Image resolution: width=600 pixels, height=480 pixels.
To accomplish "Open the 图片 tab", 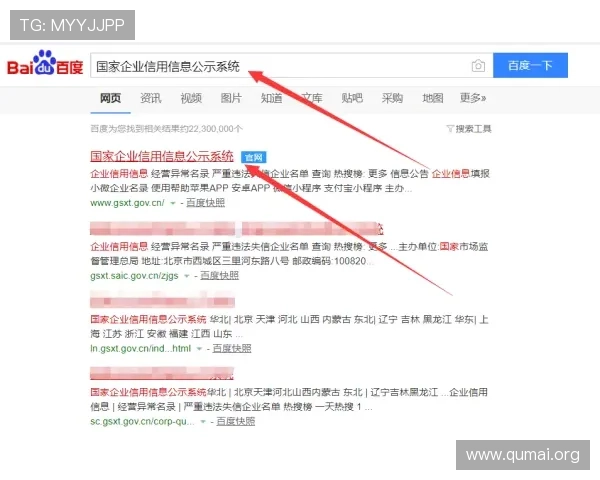I will tap(231, 98).
